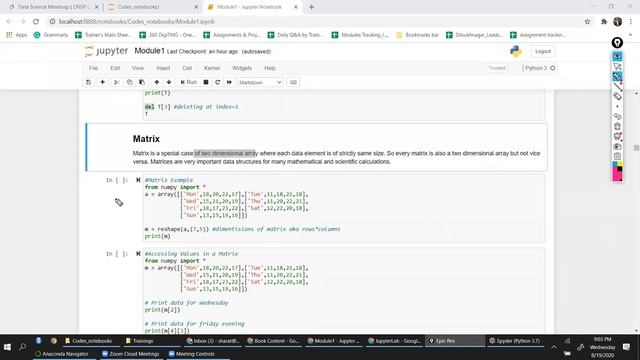Insert cell below with the plus icon
Screen dimensions: 640x360
pos(102,82)
